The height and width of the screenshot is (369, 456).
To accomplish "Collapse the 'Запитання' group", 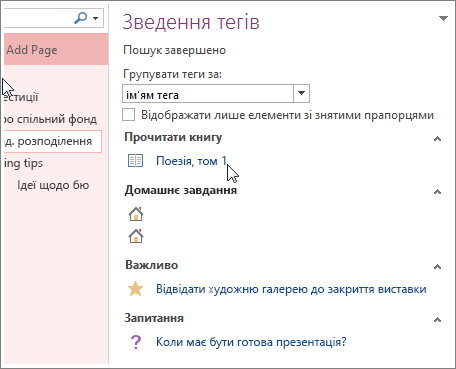I will pyautogui.click(x=437, y=320).
